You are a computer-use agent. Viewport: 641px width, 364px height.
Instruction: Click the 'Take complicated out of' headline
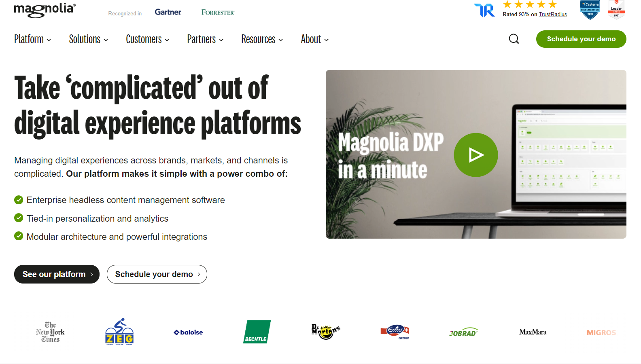click(x=141, y=87)
